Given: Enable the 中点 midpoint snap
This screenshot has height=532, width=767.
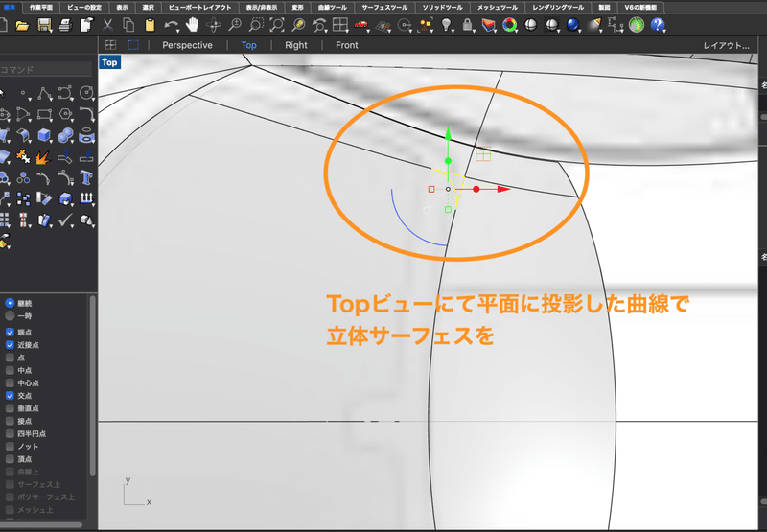Looking at the screenshot, I should [x=10, y=370].
